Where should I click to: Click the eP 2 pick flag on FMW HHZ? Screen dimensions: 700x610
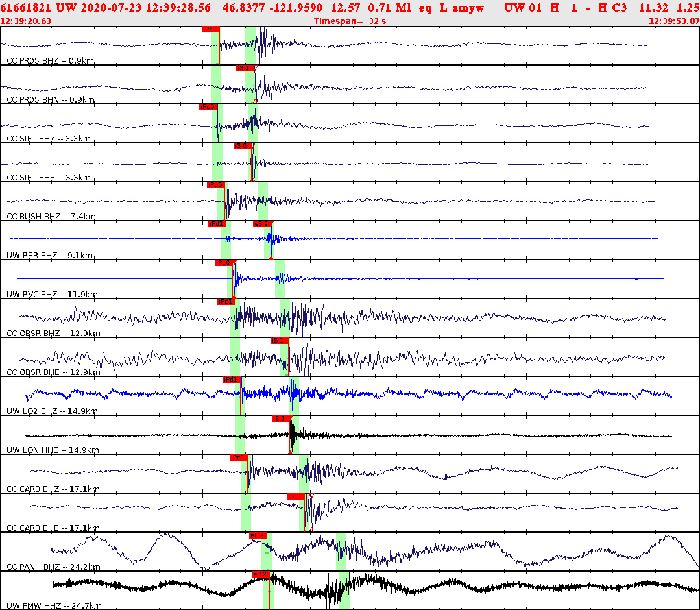(261, 574)
